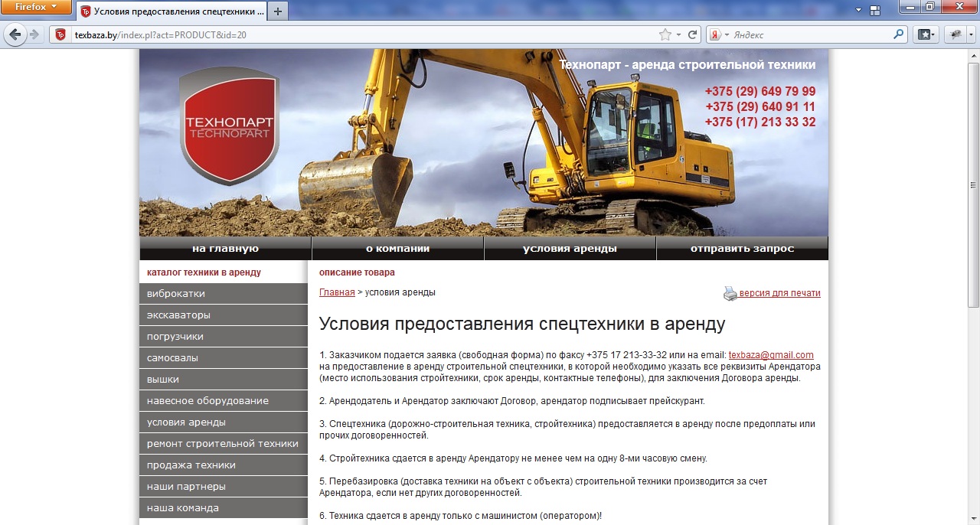Open погрузчики catalog category
This screenshot has width=980, height=525.
point(224,337)
